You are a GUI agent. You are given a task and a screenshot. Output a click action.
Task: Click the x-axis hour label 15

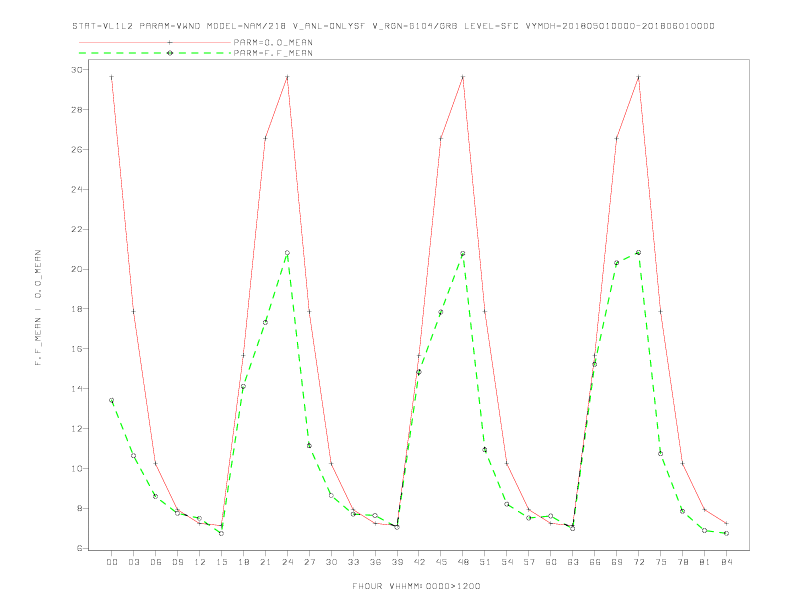pos(221,562)
